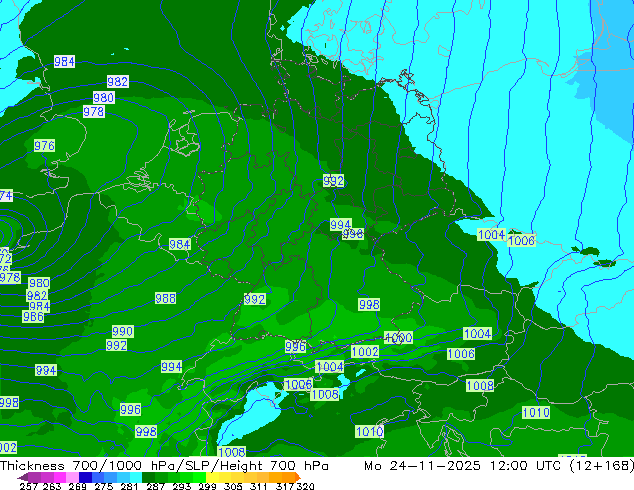The image size is (634, 490).
Task: Click the dark blue legend swatch above 269
Action: pyautogui.click(x=85, y=477)
